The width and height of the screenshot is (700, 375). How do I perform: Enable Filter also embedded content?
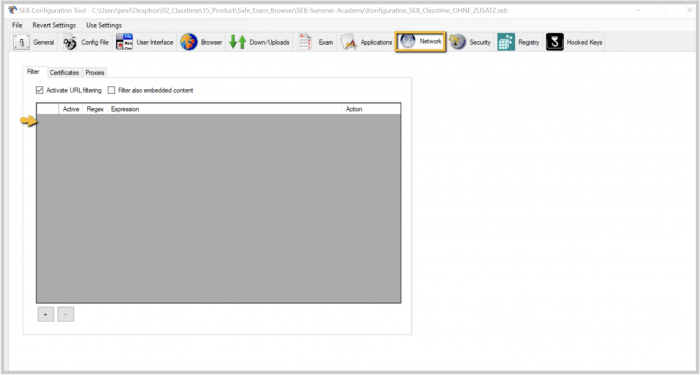pos(112,90)
